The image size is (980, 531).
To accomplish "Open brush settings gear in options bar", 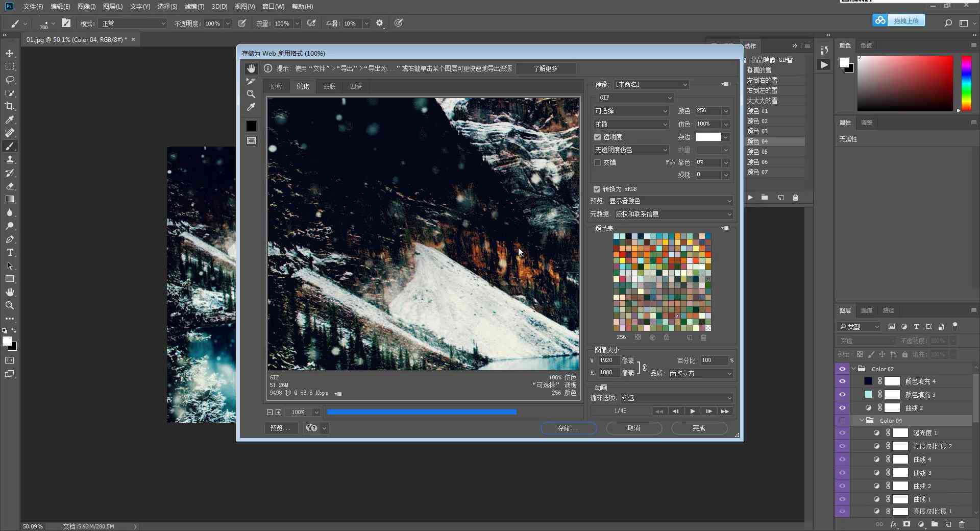I will tap(379, 23).
